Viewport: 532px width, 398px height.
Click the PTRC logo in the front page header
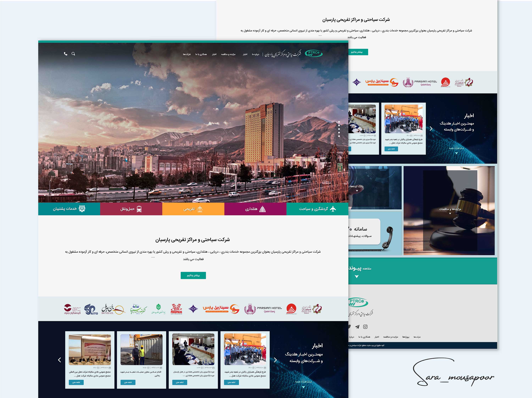pyautogui.click(x=314, y=53)
